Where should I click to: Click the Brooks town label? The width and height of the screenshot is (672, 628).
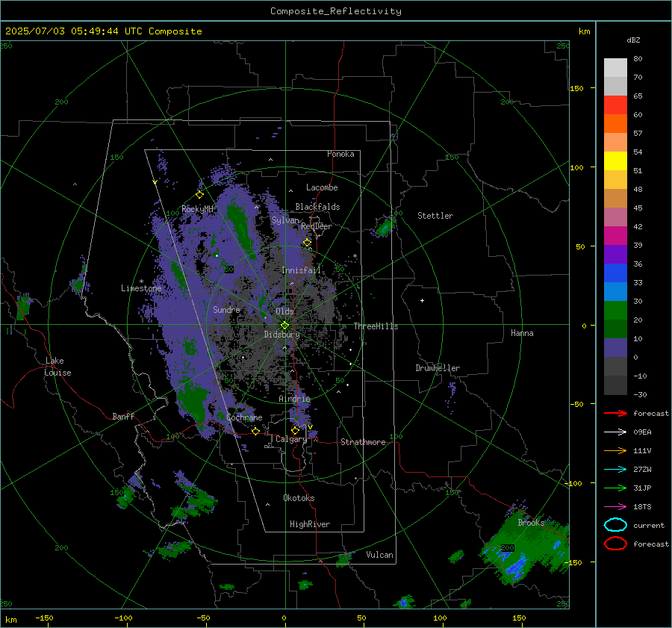click(x=531, y=523)
